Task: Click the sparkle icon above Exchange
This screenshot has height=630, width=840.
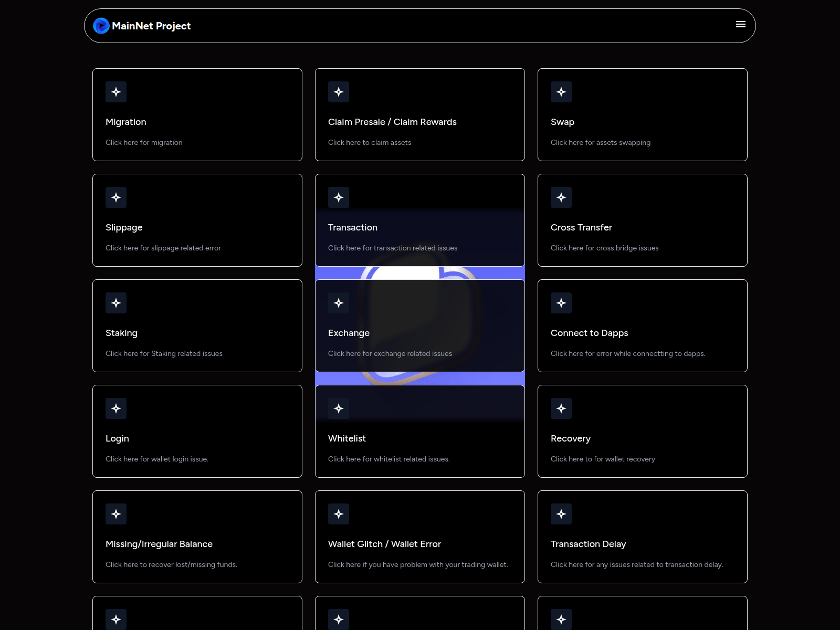Action: [x=339, y=303]
